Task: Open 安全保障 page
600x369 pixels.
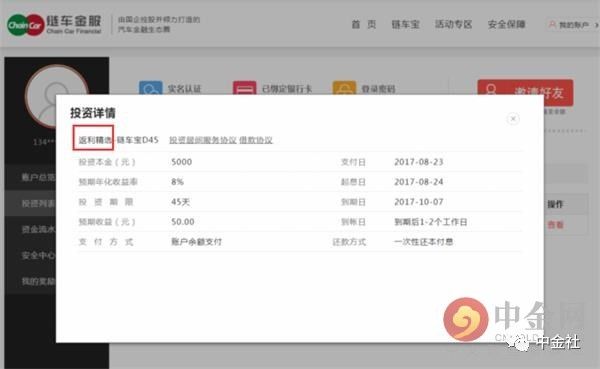Action: (x=506, y=24)
